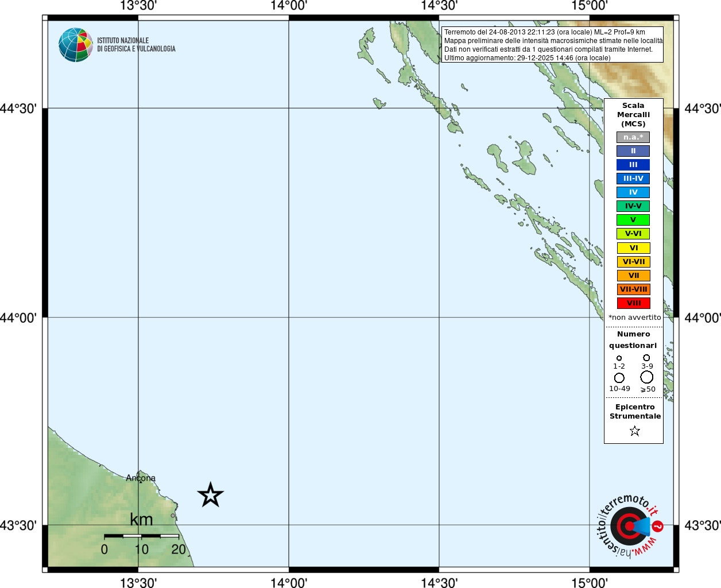Click the left 44°00' latitude label

click(x=18, y=318)
